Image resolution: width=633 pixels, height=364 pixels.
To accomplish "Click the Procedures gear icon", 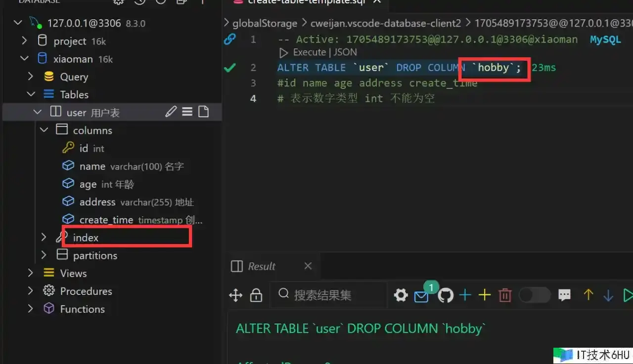I will (49, 291).
